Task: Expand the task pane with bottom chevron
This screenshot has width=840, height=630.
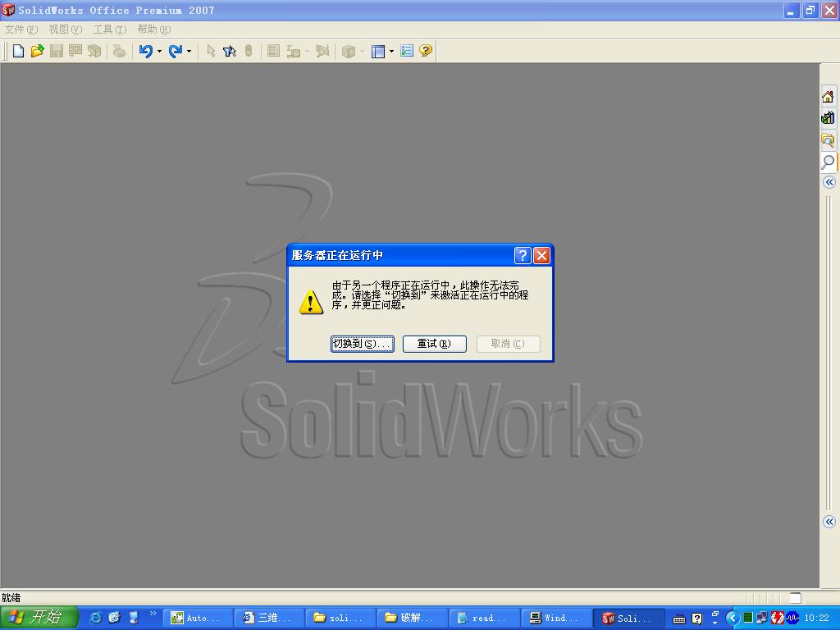Action: 829,522
